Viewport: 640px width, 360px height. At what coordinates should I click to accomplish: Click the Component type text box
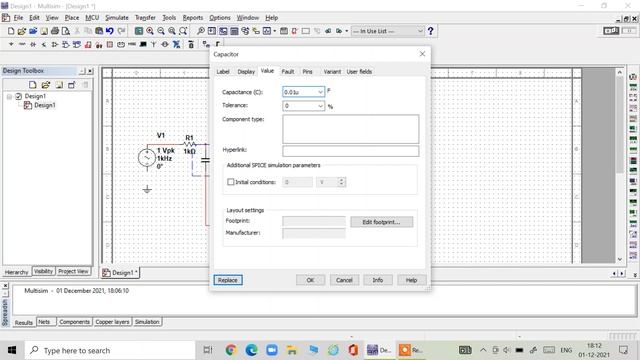[x=351, y=129]
